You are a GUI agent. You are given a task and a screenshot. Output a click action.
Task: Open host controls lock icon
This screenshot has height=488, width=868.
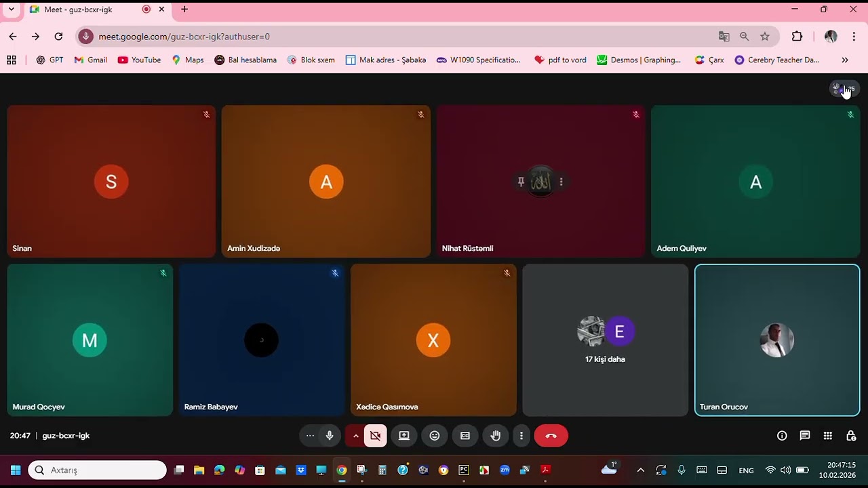pos(851,436)
